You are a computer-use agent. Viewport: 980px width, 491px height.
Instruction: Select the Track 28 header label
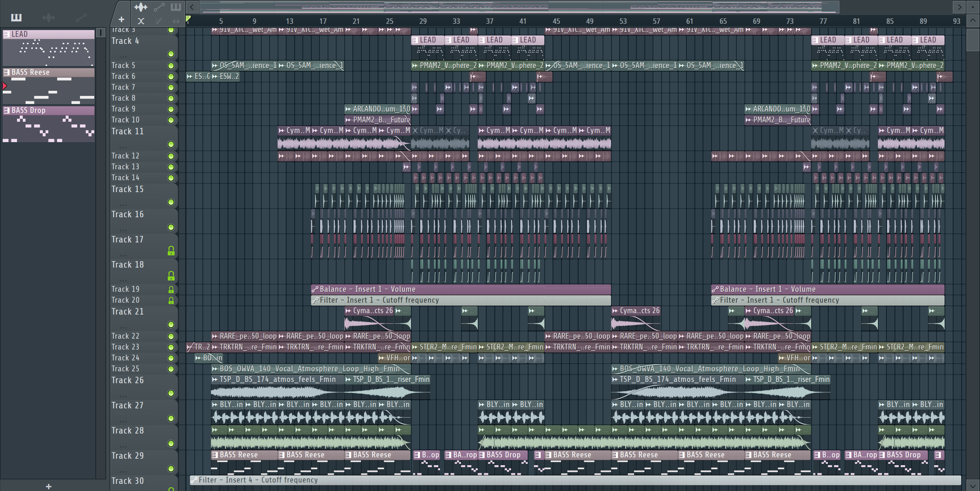[x=128, y=430]
